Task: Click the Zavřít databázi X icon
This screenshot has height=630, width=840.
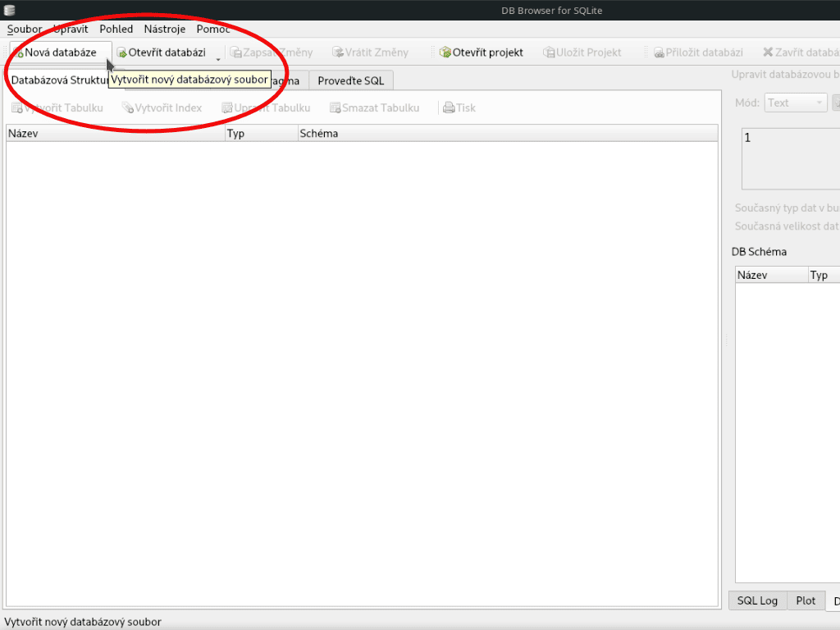Action: (768, 52)
